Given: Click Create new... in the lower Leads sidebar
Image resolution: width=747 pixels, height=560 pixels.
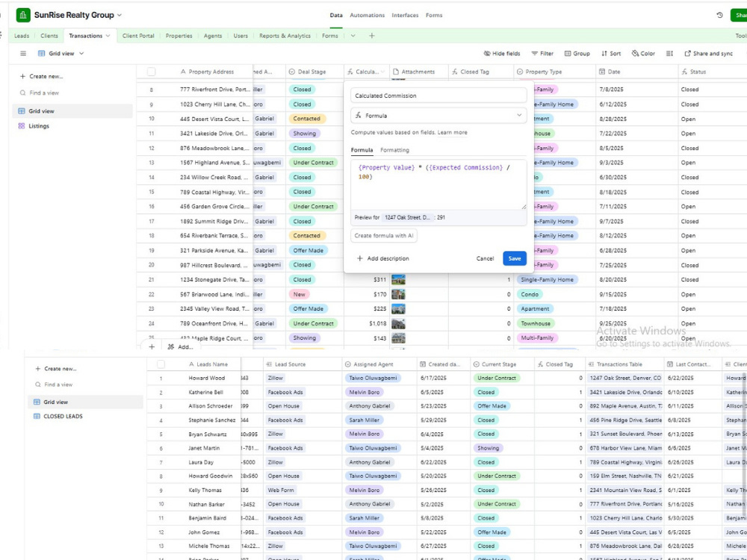Looking at the screenshot, I should click(56, 369).
